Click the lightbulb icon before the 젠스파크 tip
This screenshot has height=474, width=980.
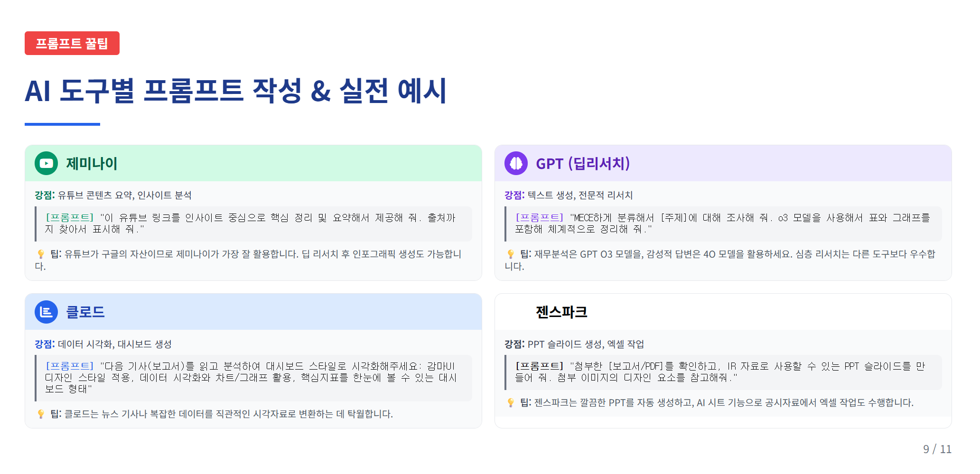511,403
